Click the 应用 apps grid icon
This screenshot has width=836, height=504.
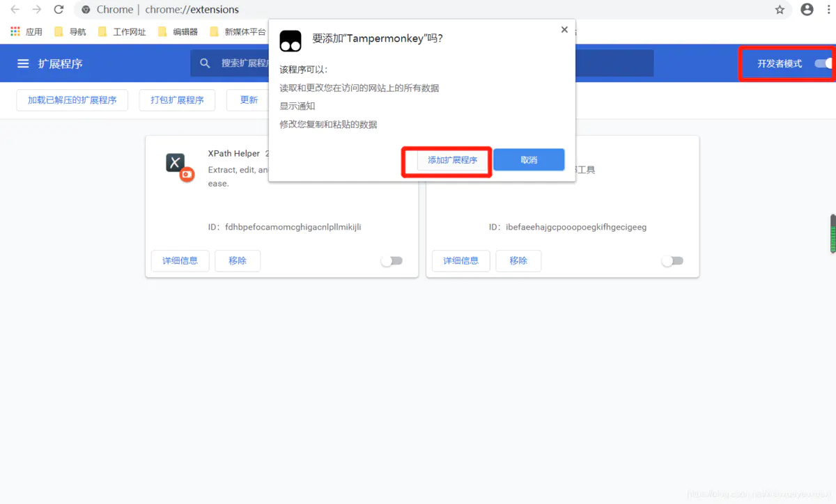click(14, 31)
